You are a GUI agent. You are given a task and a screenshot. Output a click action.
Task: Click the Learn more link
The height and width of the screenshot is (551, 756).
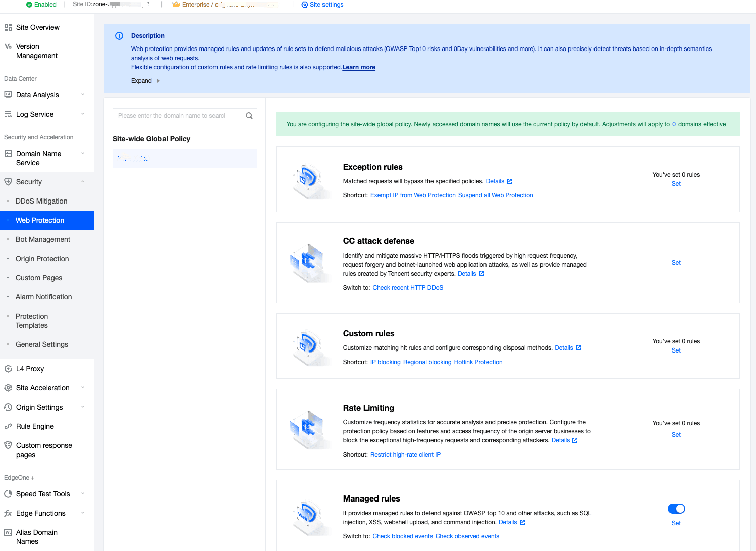(x=359, y=67)
